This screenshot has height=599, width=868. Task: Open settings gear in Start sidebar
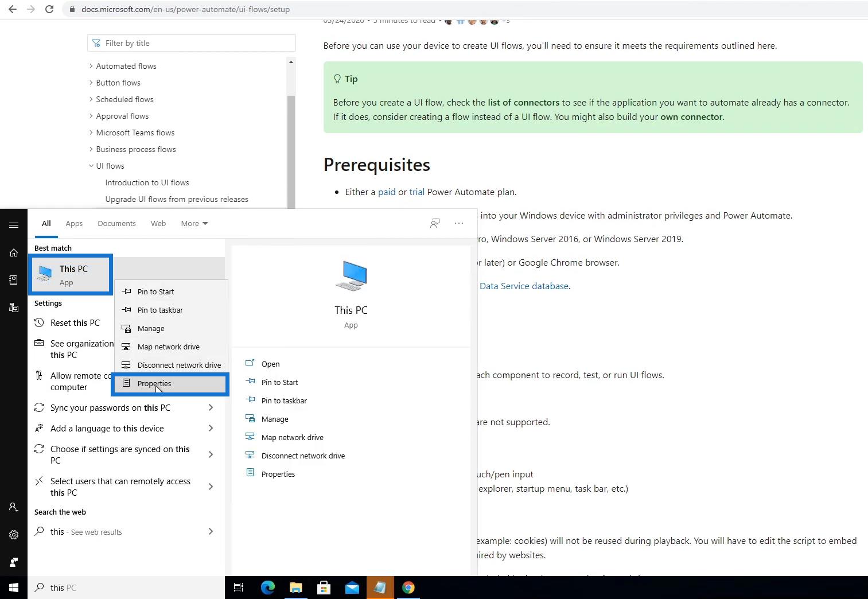click(14, 535)
